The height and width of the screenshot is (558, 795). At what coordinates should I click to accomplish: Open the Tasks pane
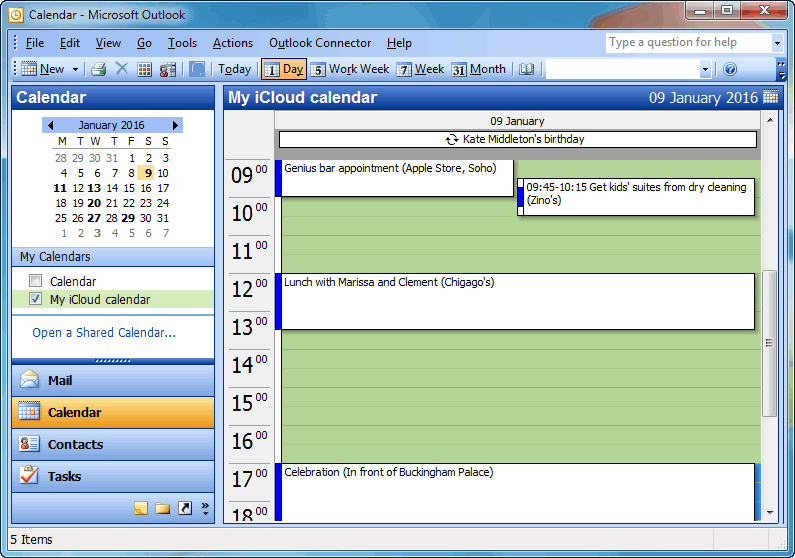[113, 476]
